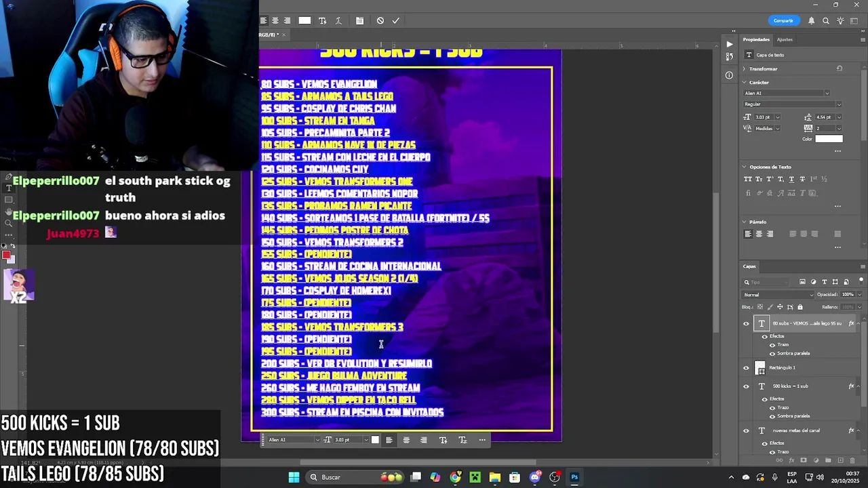
Task: Lock all on selected layer
Action: coord(800,307)
